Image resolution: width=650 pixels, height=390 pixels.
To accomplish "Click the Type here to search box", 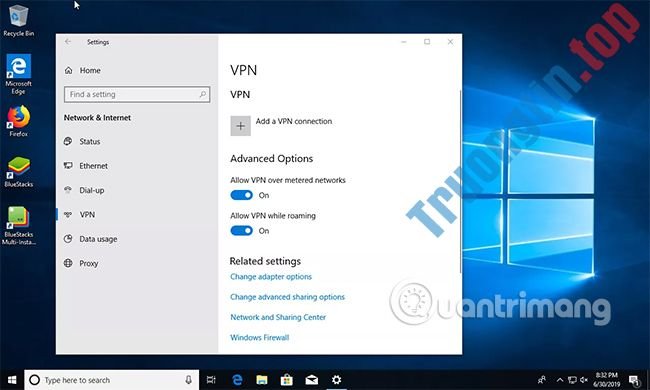I will click(x=112, y=380).
